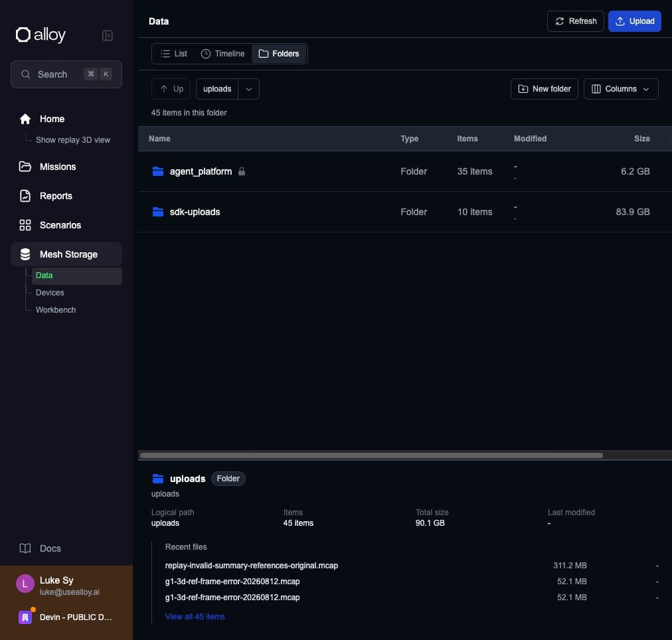The image size is (672, 640).
Task: Click the horizontal scrollbar
Action: tap(371, 455)
